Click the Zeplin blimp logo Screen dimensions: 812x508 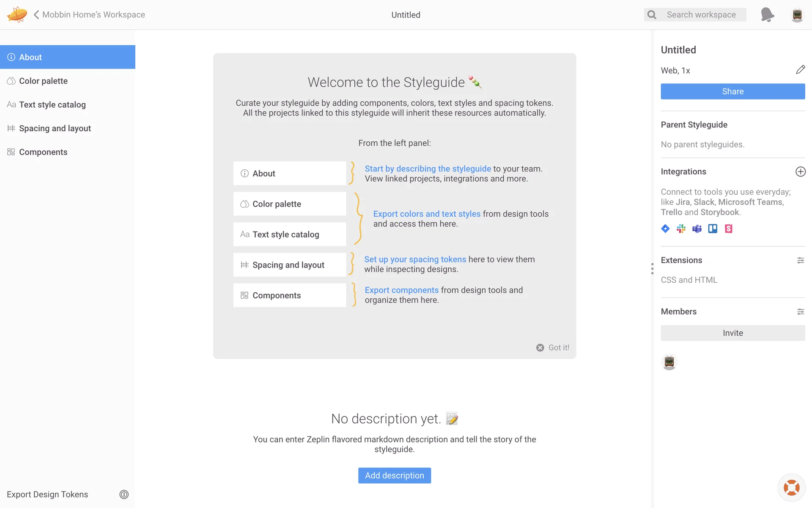[x=17, y=14]
